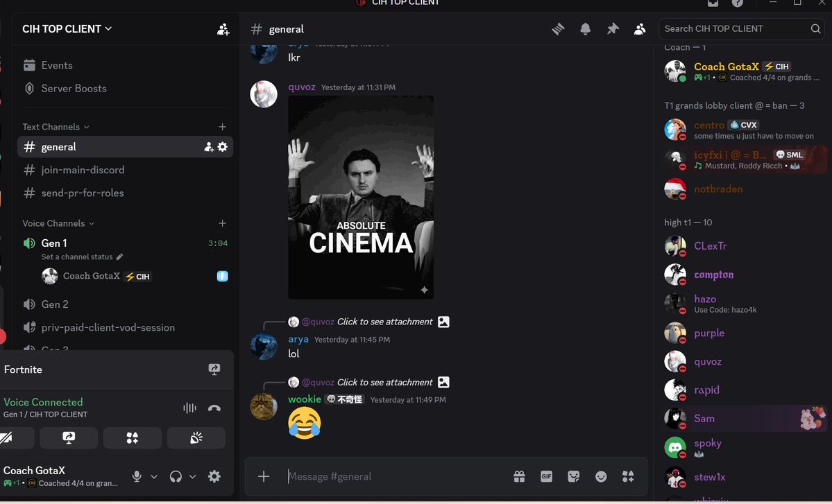
Task: Open notification settings bell icon
Action: (x=585, y=29)
